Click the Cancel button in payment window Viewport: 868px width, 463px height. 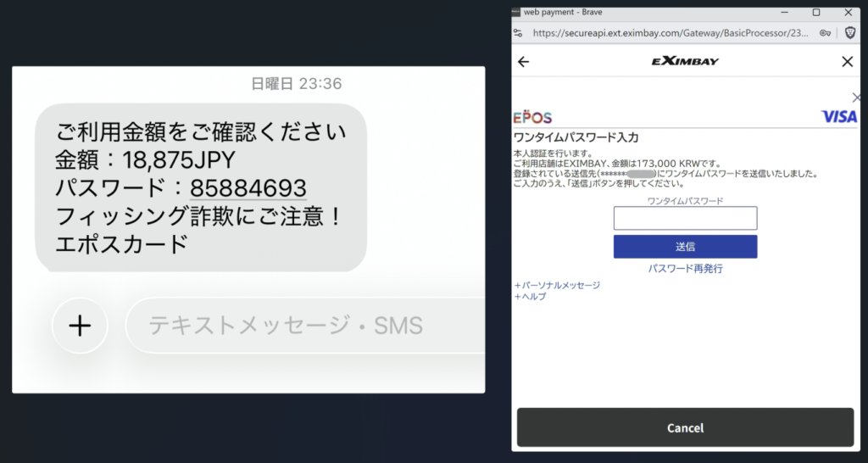point(685,427)
